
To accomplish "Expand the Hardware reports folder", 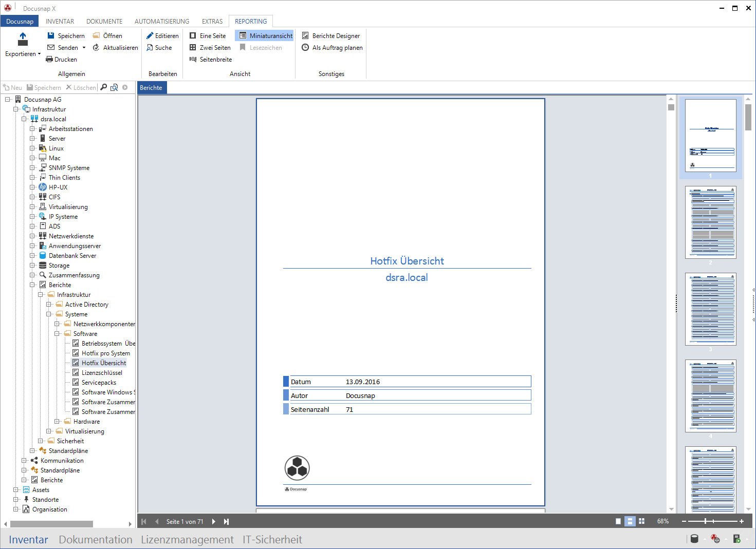I will coord(57,422).
